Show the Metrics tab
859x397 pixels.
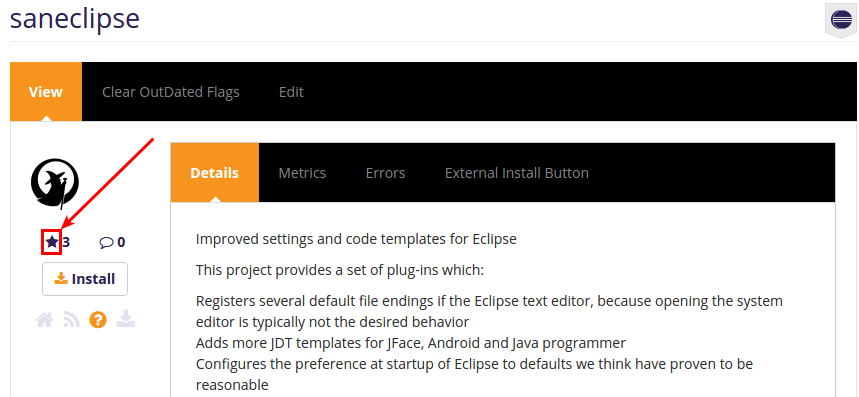pyautogui.click(x=302, y=173)
